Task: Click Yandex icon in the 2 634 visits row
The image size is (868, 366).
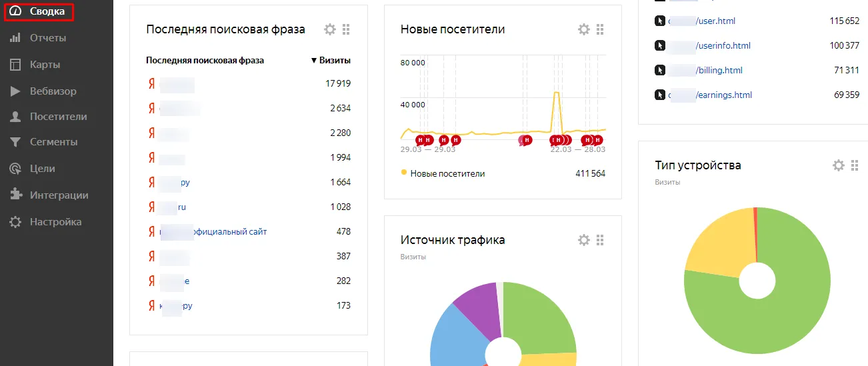Action: click(151, 108)
